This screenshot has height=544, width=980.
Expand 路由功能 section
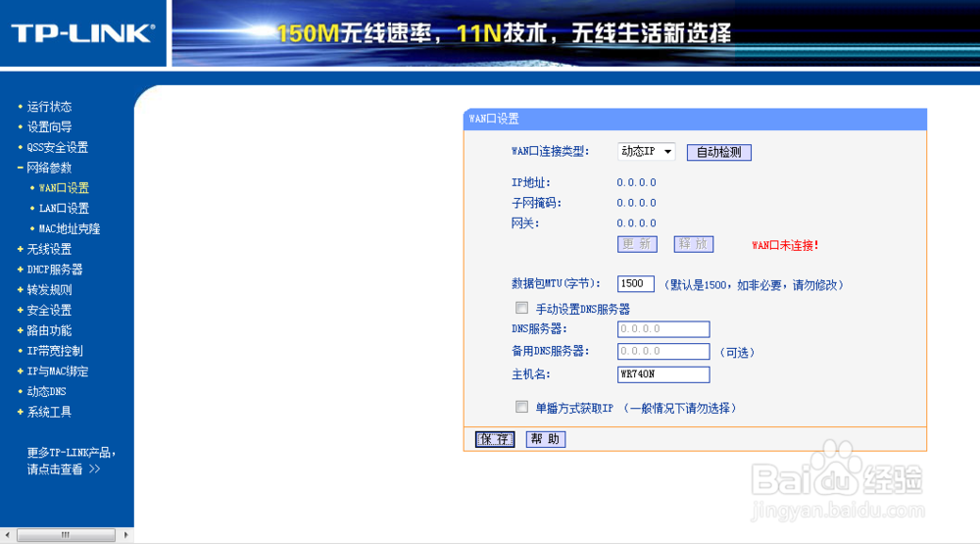[49, 330]
